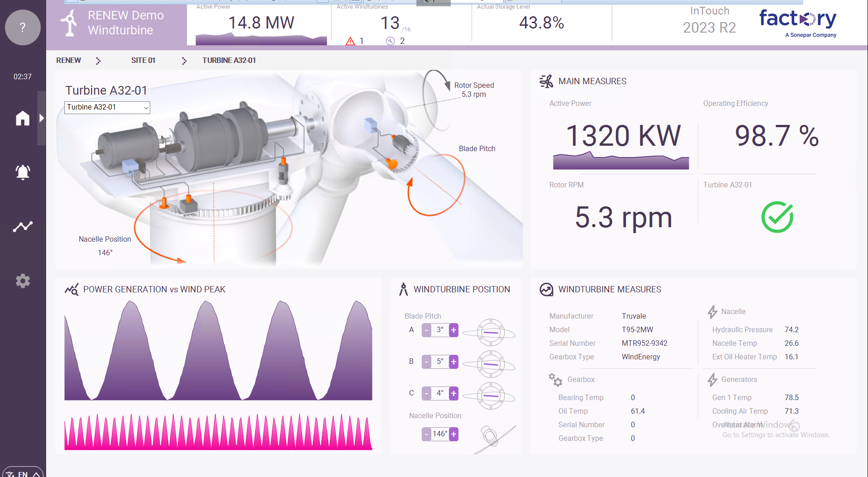Click the Blade Pitch label on turbine
This screenshot has height=477, width=868.
pos(477,148)
